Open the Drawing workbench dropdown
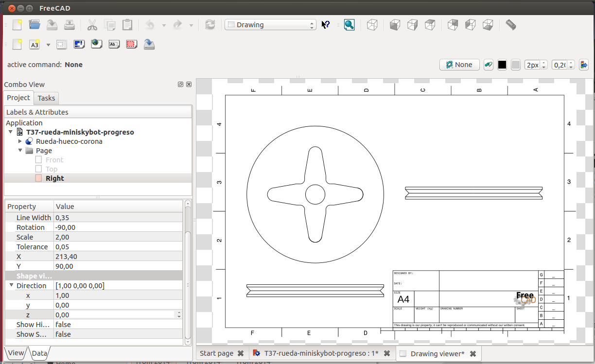This screenshot has width=595, height=364. [x=270, y=25]
